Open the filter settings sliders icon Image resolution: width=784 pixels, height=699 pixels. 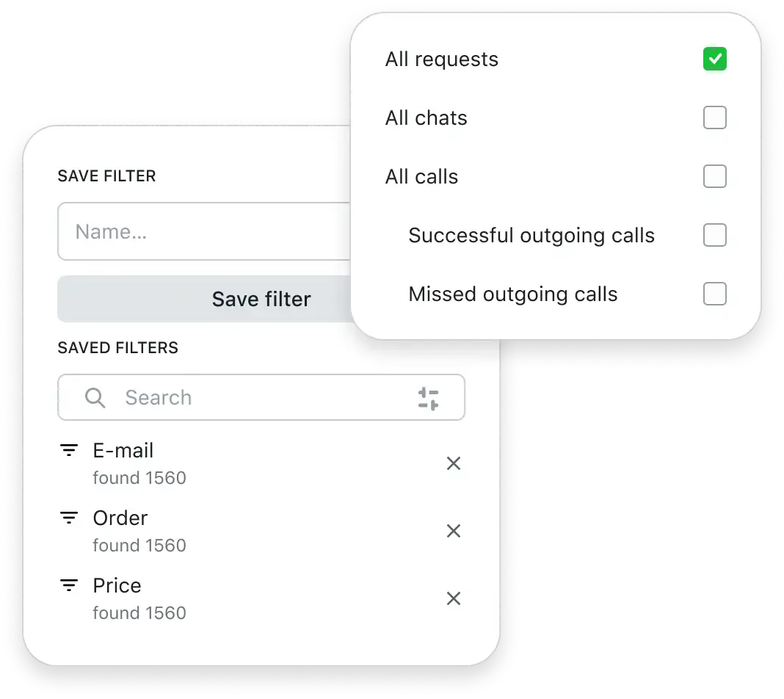429,399
